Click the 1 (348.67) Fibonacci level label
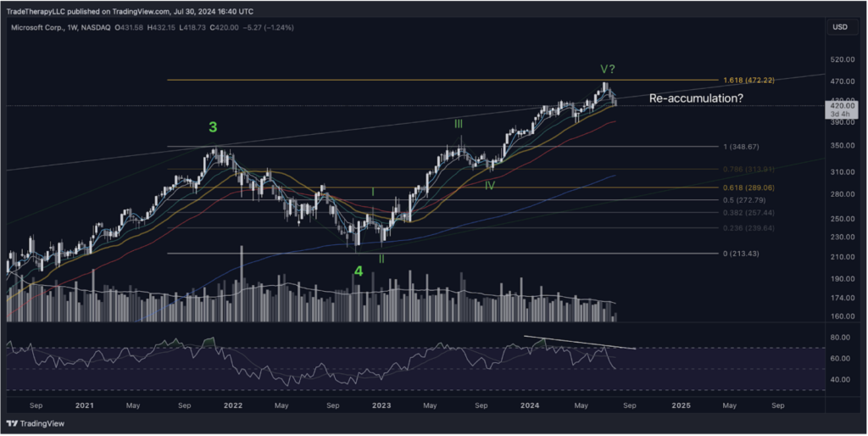The width and height of the screenshot is (868, 436). [x=739, y=147]
